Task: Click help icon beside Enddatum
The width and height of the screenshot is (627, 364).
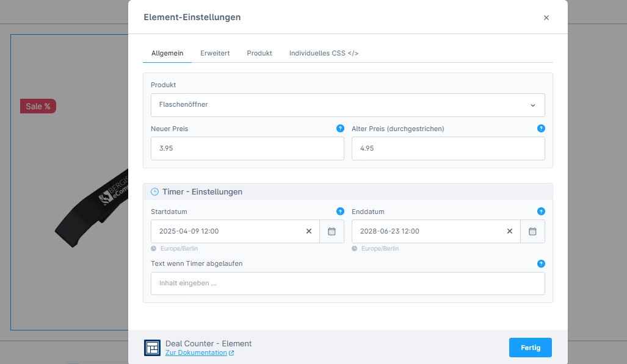Action: point(541,212)
